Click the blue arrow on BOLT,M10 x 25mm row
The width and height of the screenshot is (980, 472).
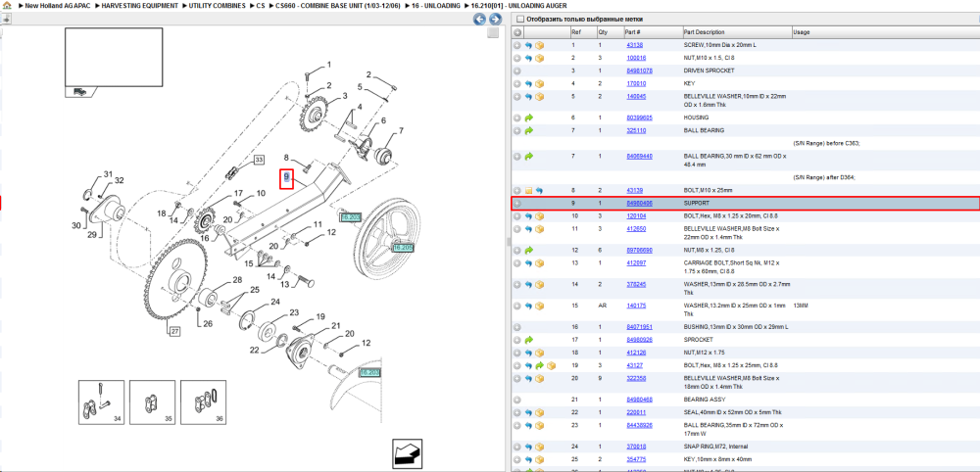pyautogui.click(x=539, y=190)
